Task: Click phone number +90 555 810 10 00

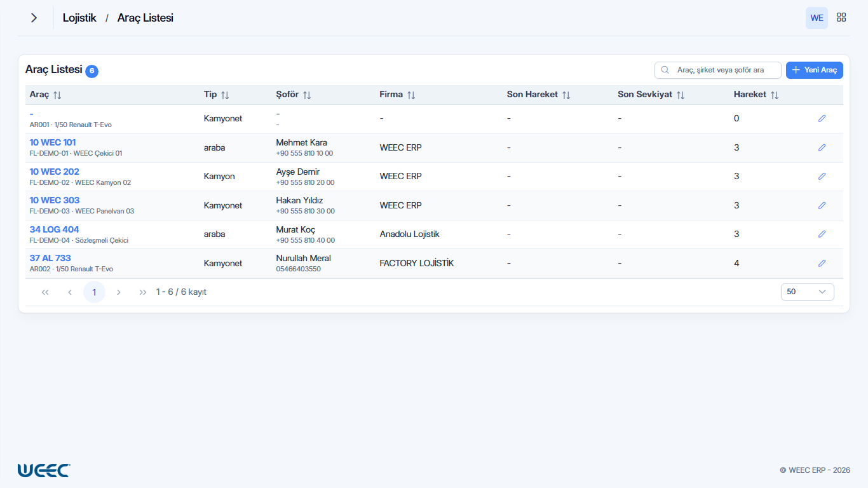Action: point(304,153)
